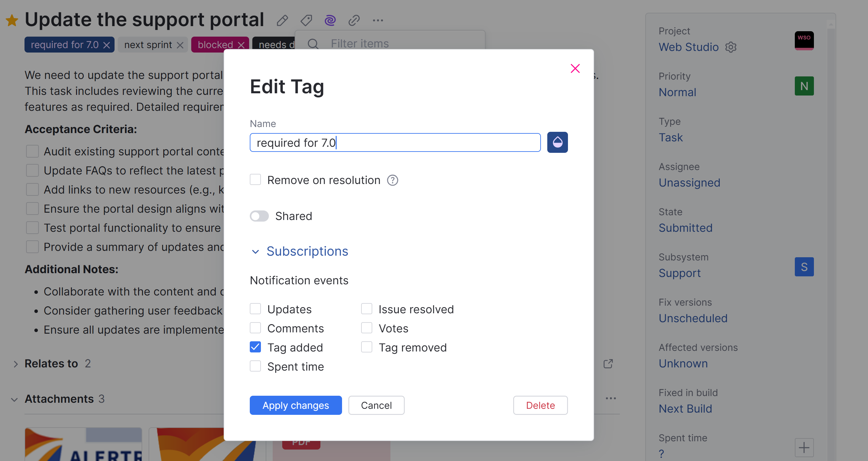This screenshot has height=461, width=868.
Task: Unstar the issue via the star icon
Action: point(12,20)
